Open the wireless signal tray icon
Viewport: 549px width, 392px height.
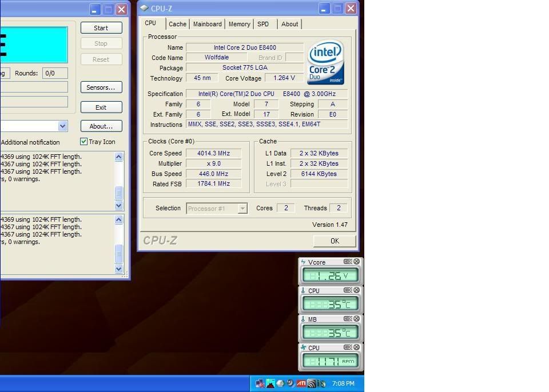tap(311, 383)
